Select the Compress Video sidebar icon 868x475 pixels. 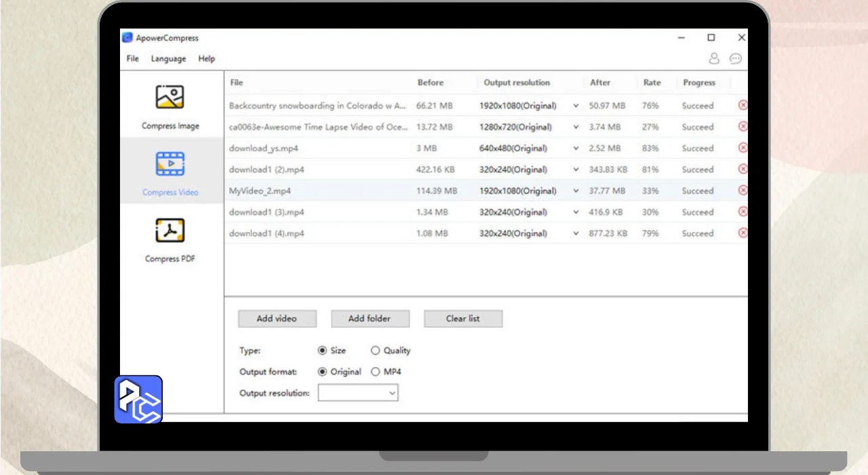point(170,164)
